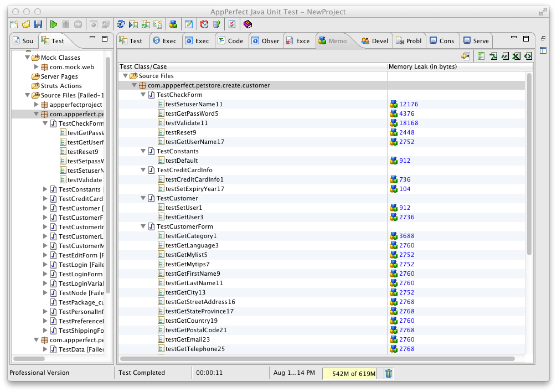Expand appperfectproject node in left tree
The height and width of the screenshot is (392, 557).
pyautogui.click(x=36, y=104)
